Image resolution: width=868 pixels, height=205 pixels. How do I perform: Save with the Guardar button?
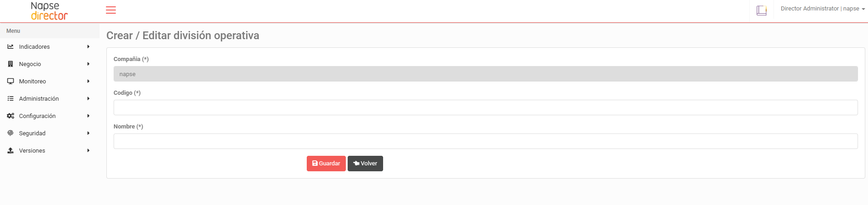[326, 164]
